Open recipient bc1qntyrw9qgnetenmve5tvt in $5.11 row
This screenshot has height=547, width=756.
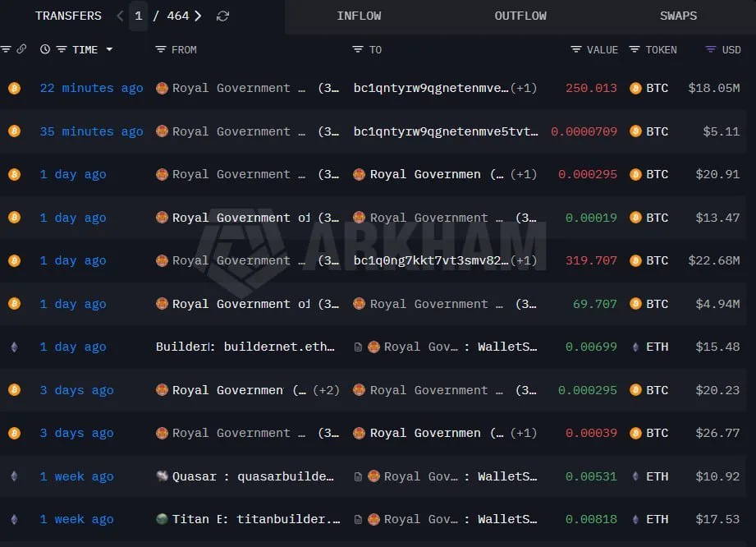click(x=446, y=131)
